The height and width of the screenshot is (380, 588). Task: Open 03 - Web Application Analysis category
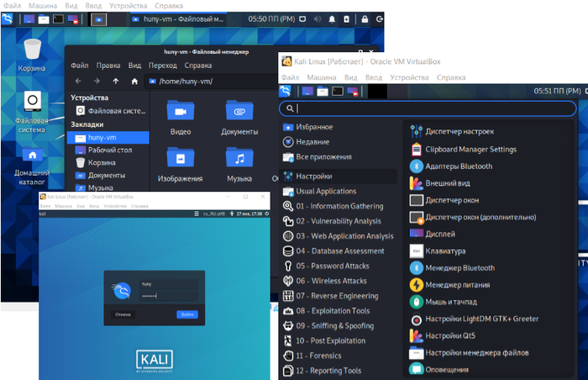click(339, 236)
